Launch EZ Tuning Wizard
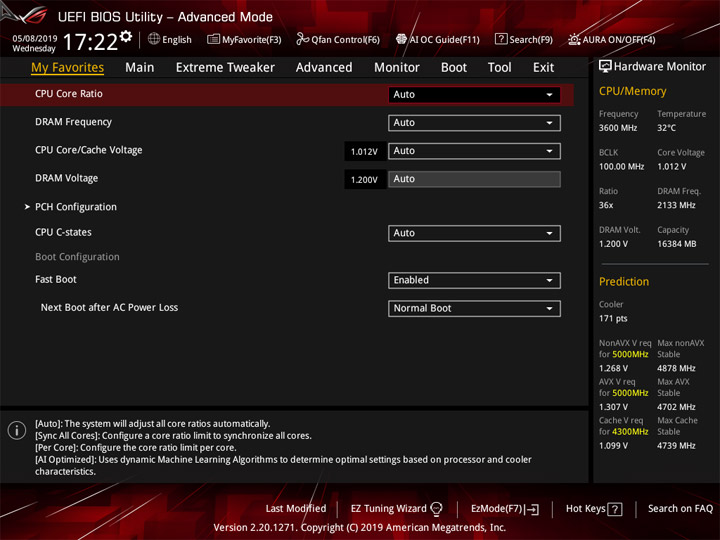720x540 pixels. pos(396,509)
